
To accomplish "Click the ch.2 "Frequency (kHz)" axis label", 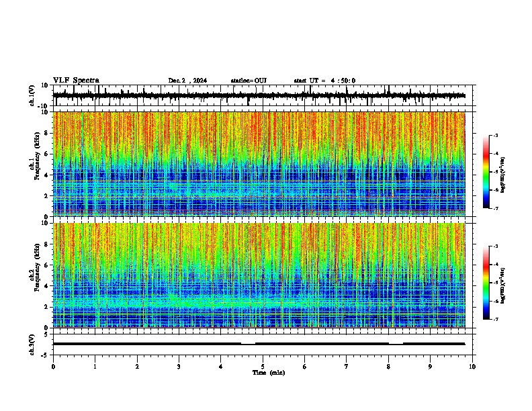I will point(36,267).
